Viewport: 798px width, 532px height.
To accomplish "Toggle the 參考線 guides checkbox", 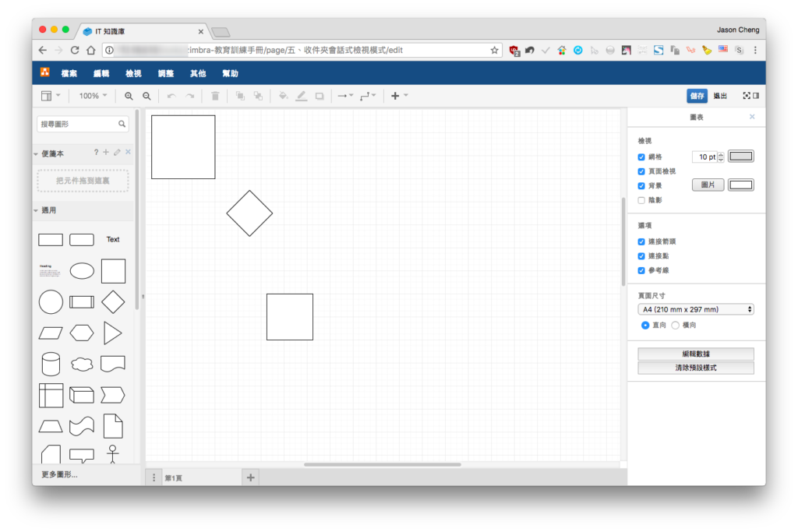I will (x=641, y=270).
